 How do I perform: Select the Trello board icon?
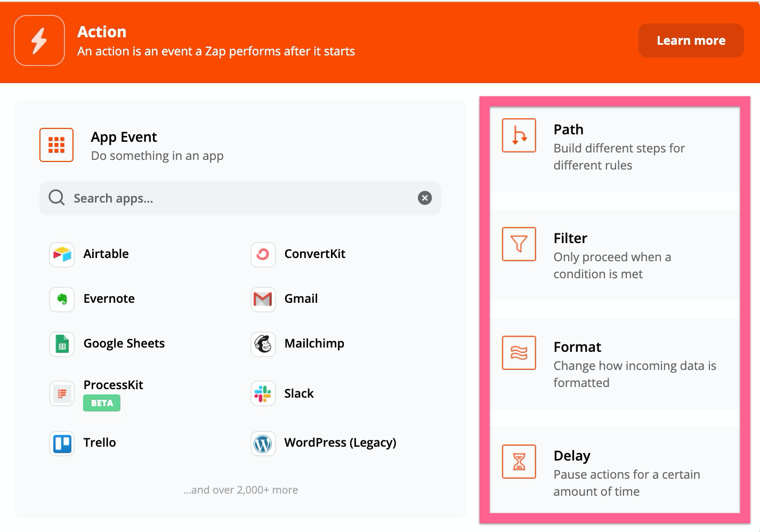62,443
